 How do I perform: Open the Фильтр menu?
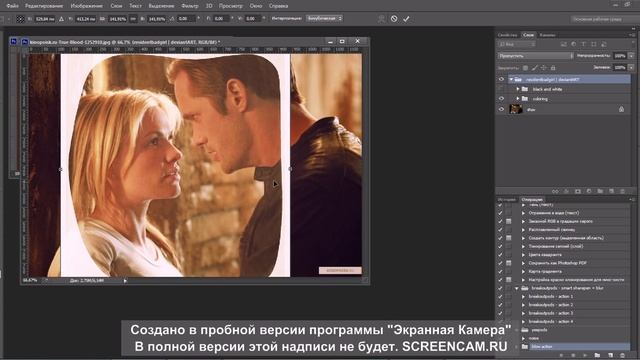pyautogui.click(x=190, y=6)
